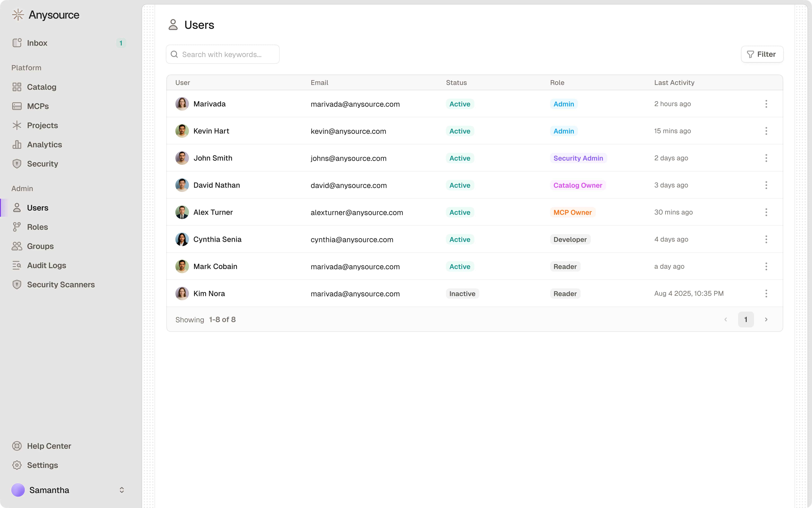Click the Security shield icon
Viewport: 812px width, 508px height.
click(17, 164)
